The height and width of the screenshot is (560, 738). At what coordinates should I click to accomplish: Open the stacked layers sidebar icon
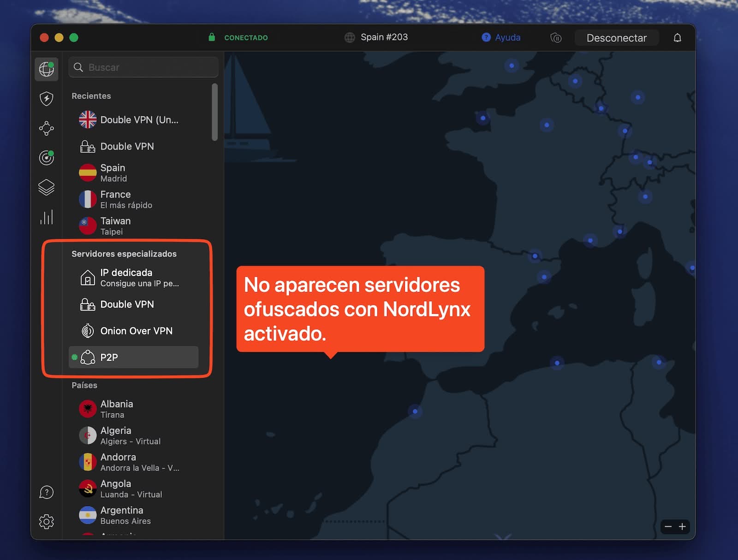pos(47,187)
